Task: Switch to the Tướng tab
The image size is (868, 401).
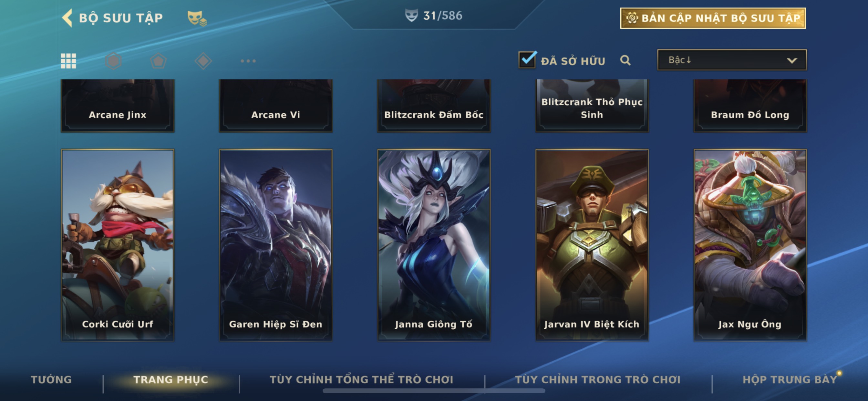Action: (x=51, y=379)
